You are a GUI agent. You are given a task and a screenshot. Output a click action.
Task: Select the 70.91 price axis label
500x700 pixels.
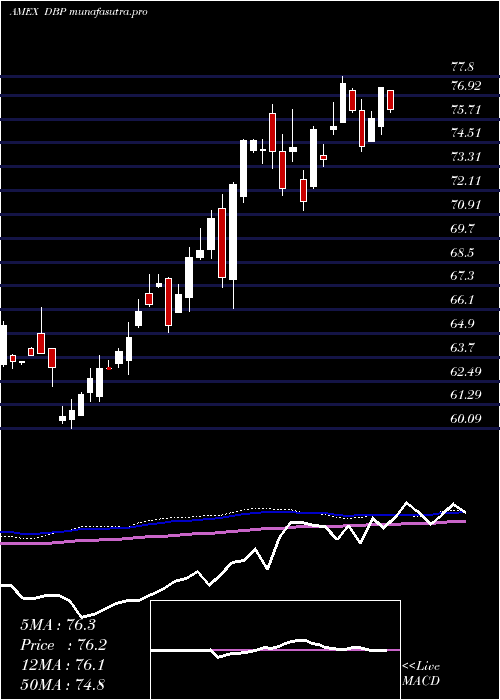[466, 205]
